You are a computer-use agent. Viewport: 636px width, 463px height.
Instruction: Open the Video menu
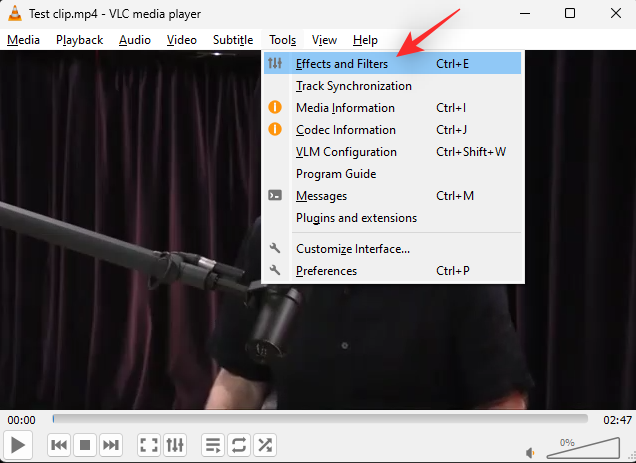point(182,40)
